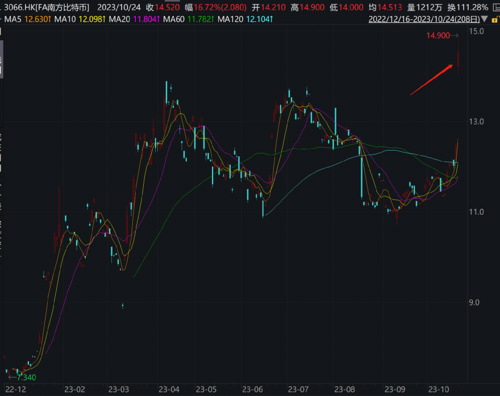
Task: Select the MA20 11.804 indicator label
Action: point(134,19)
